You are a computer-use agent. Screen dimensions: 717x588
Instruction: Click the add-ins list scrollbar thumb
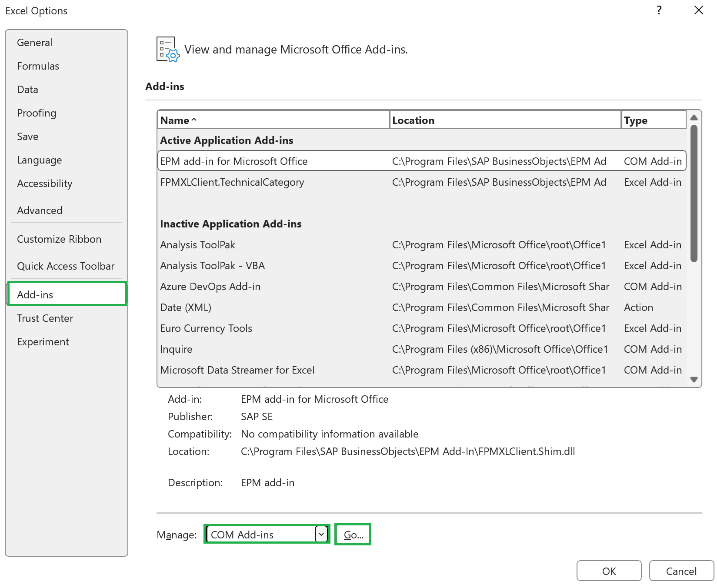(694, 194)
